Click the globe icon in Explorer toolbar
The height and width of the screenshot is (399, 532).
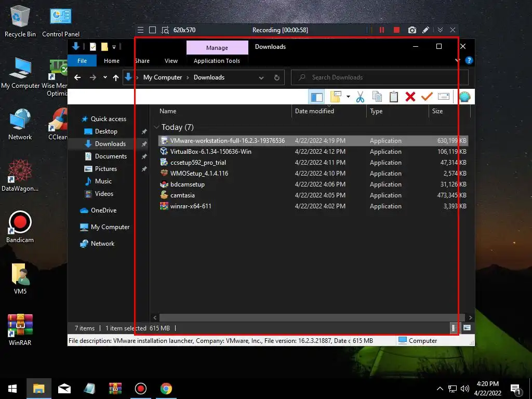tap(464, 97)
